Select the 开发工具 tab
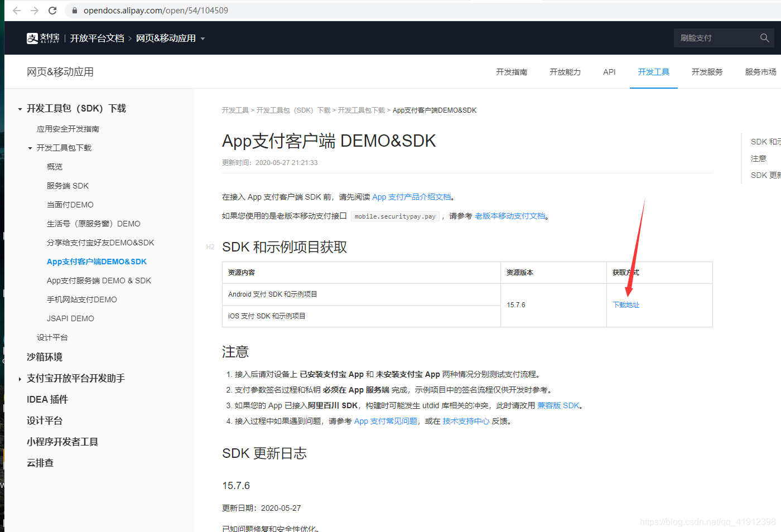 tap(654, 72)
